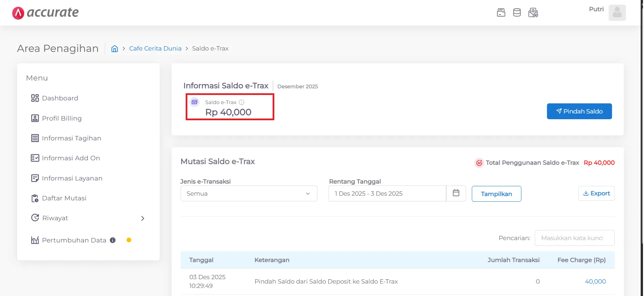Click the Accurate logo
The image size is (644, 296).
tap(45, 13)
